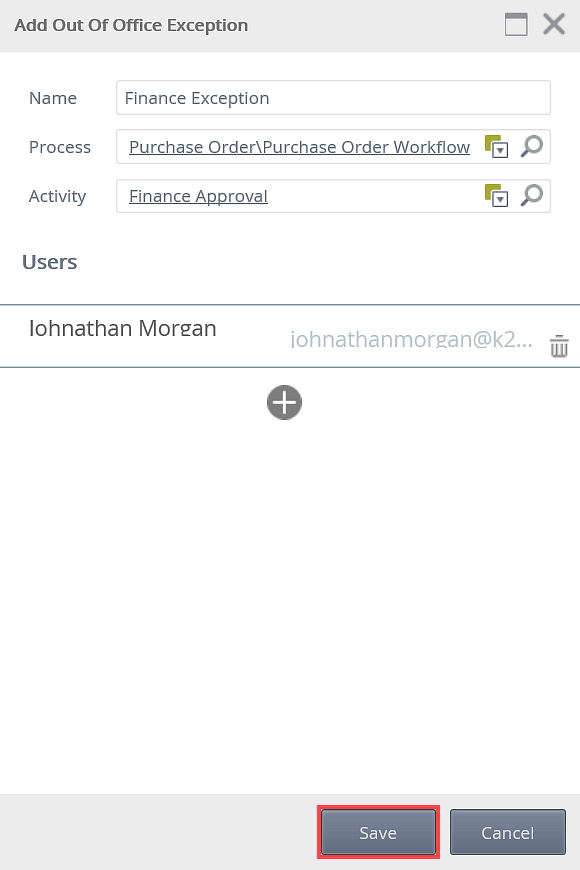Screen dimensions: 580x870
Task: Click the Process field context browser icon
Action: click(496, 147)
